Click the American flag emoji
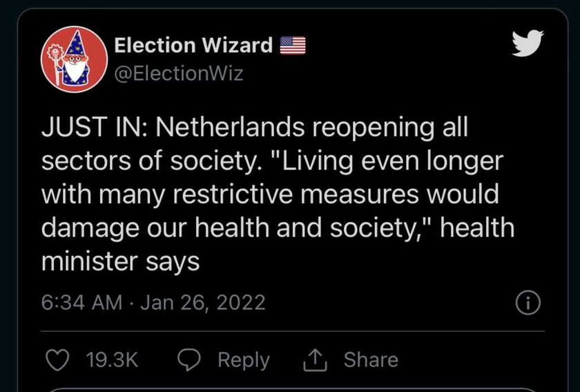Image resolution: width=580 pixels, height=392 pixels. pyautogui.click(x=293, y=46)
